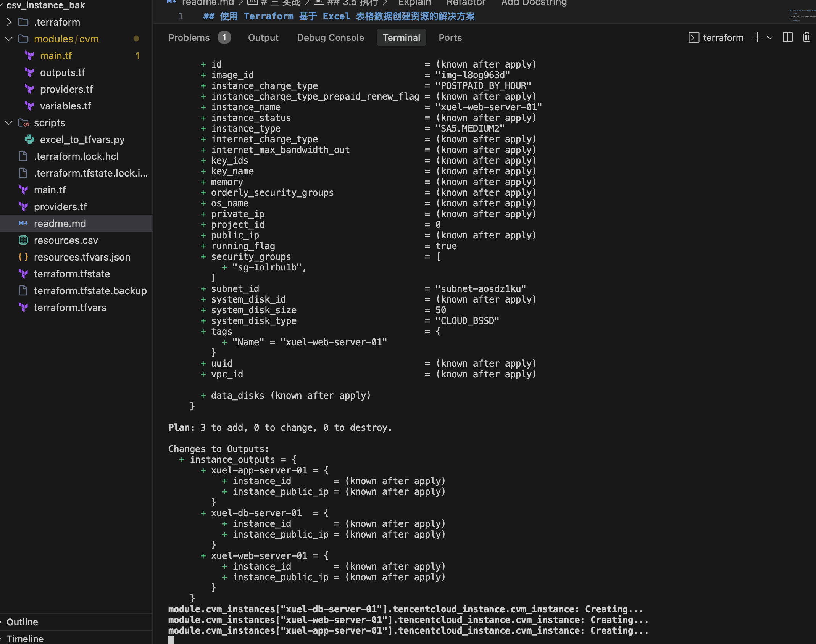Expand the Timeline section
Screen dimensions: 816x644
point(25,638)
